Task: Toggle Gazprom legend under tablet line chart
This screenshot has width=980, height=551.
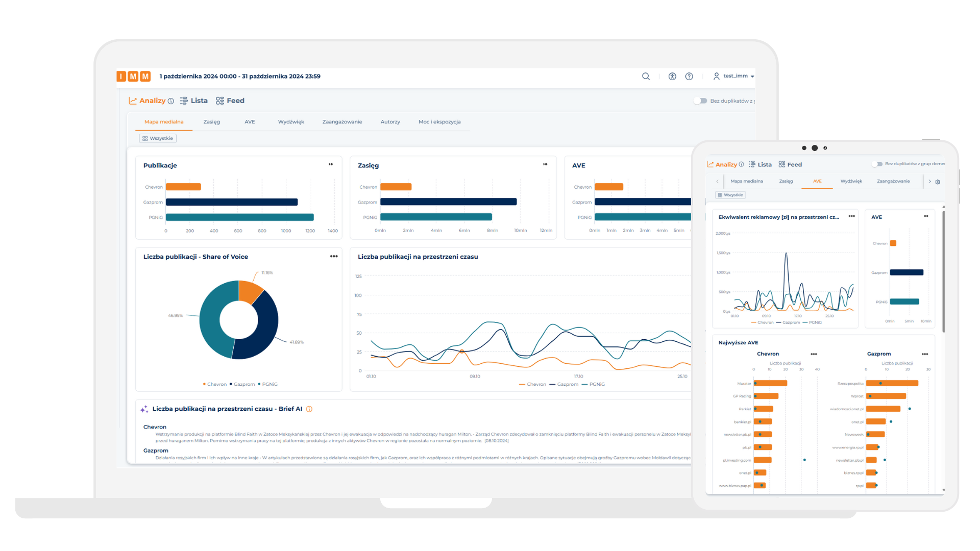Action: 788,322
